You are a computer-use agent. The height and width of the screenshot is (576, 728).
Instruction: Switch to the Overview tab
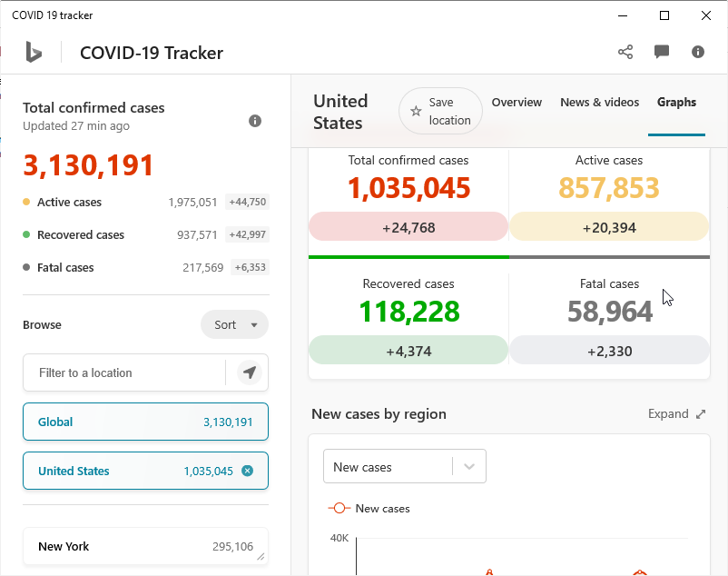click(516, 102)
